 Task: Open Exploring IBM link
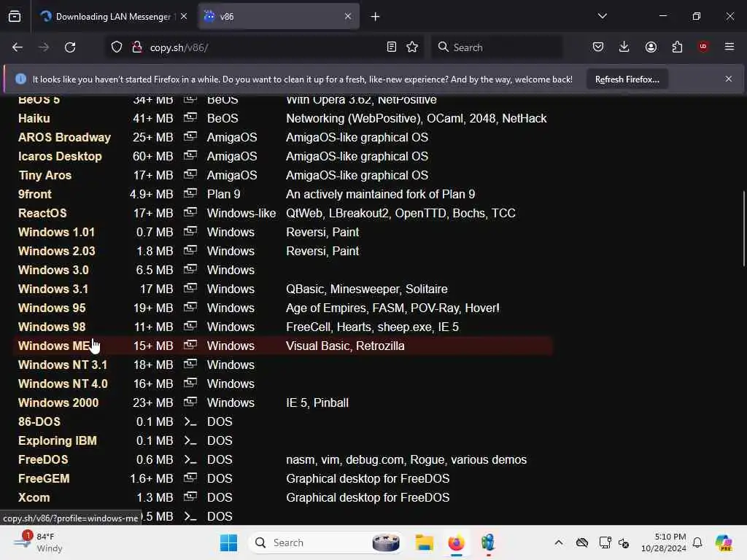coord(57,440)
